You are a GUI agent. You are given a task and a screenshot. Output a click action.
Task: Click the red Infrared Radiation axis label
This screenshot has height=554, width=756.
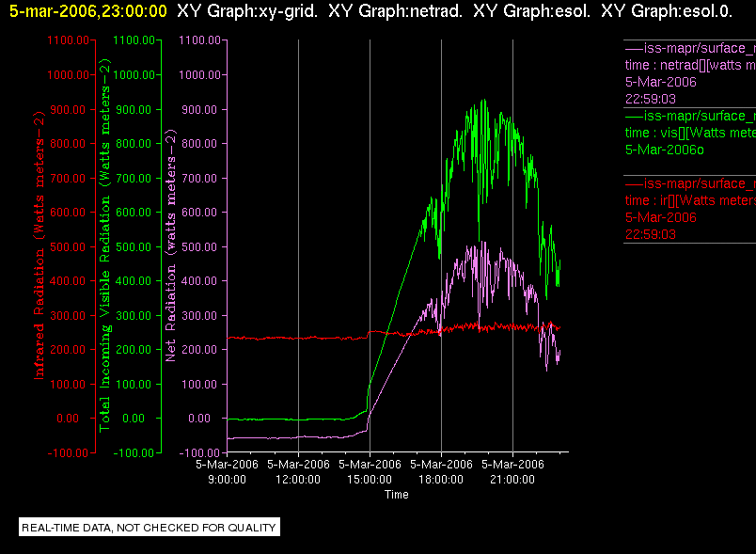pyautogui.click(x=39, y=245)
